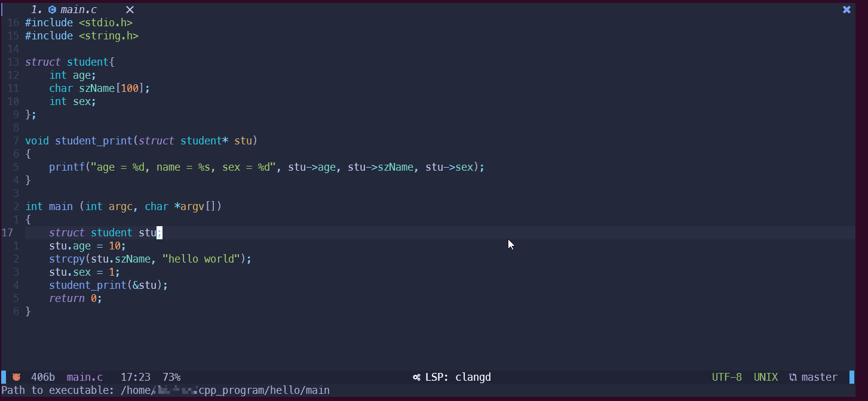868x401 pixels.
Task: Click the git branch icon beside master
Action: pyautogui.click(x=793, y=377)
